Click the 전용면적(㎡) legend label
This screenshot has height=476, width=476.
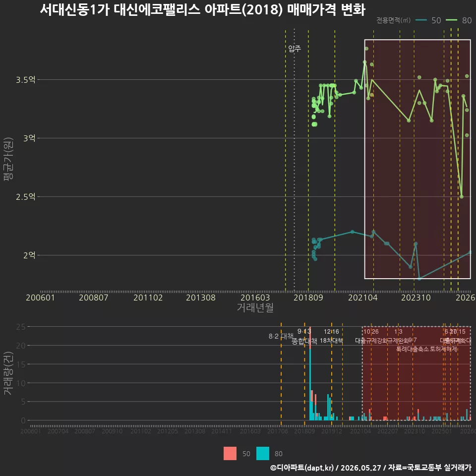pos(393,20)
